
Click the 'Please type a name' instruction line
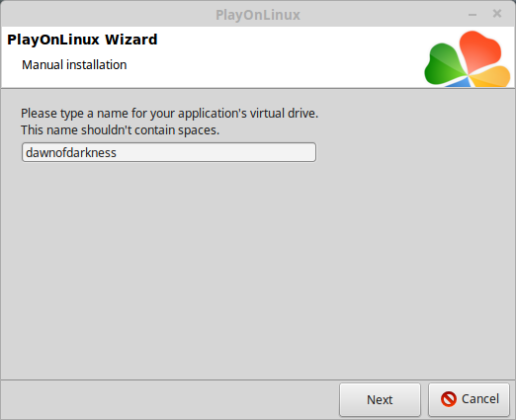click(169, 114)
